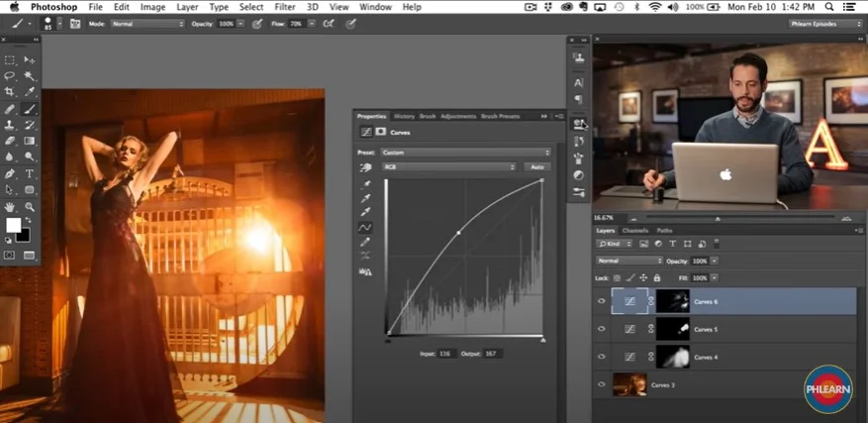Click the Curves Output value field
The image size is (868, 423).
pos(494,353)
